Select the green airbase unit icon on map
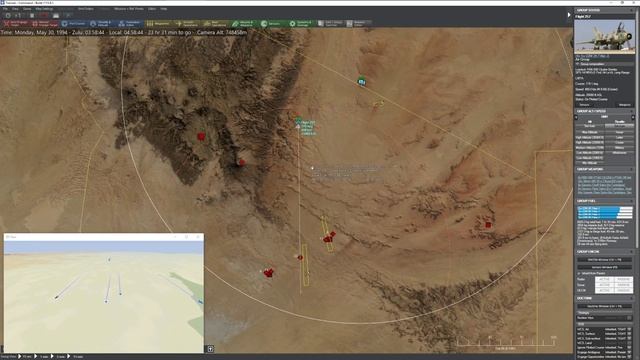The width and height of the screenshot is (640, 360). pyautogui.click(x=361, y=81)
